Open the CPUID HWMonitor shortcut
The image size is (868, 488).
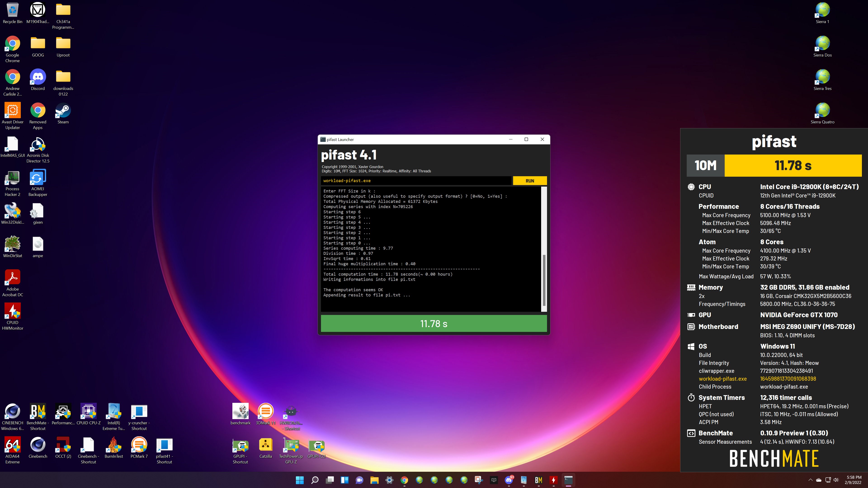click(x=12, y=317)
